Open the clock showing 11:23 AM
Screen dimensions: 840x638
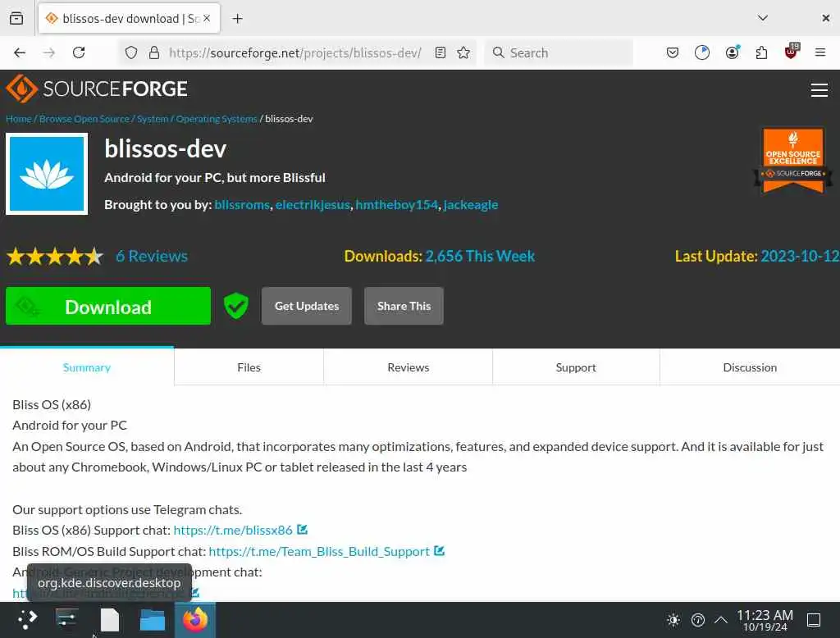coord(765,620)
